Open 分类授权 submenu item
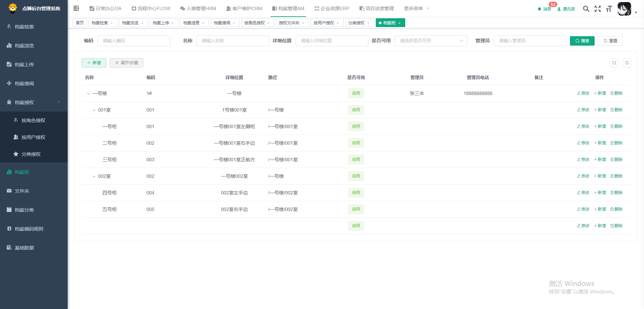Viewport: 644px width, 309px height. [34, 154]
